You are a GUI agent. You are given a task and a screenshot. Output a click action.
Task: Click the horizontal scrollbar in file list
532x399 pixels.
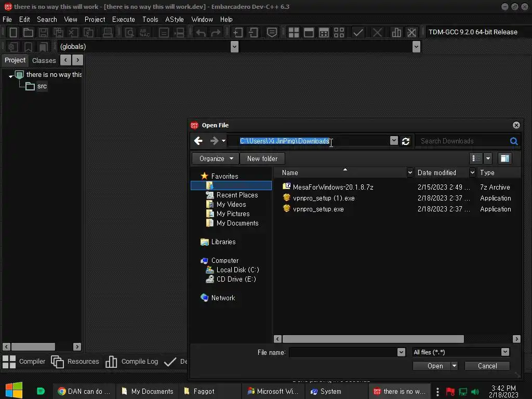373,339
